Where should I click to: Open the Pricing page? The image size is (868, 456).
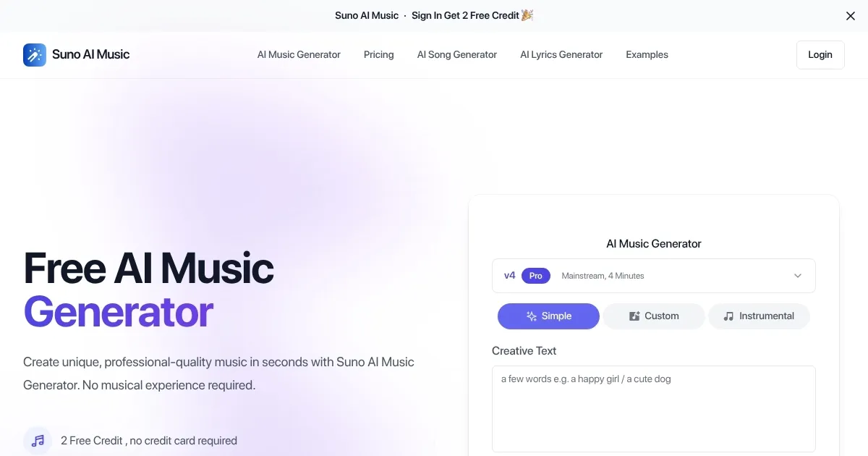[x=379, y=55]
